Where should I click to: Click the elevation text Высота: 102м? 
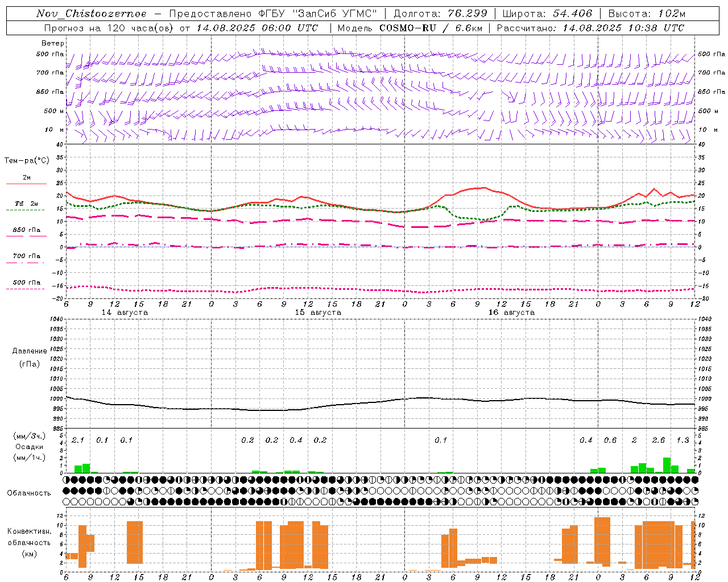(647, 14)
